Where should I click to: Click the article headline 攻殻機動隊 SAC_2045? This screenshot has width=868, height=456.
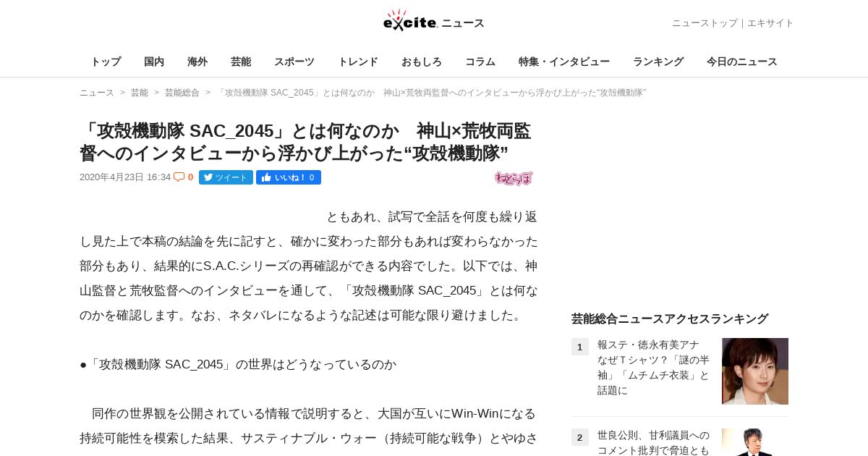[x=305, y=142]
